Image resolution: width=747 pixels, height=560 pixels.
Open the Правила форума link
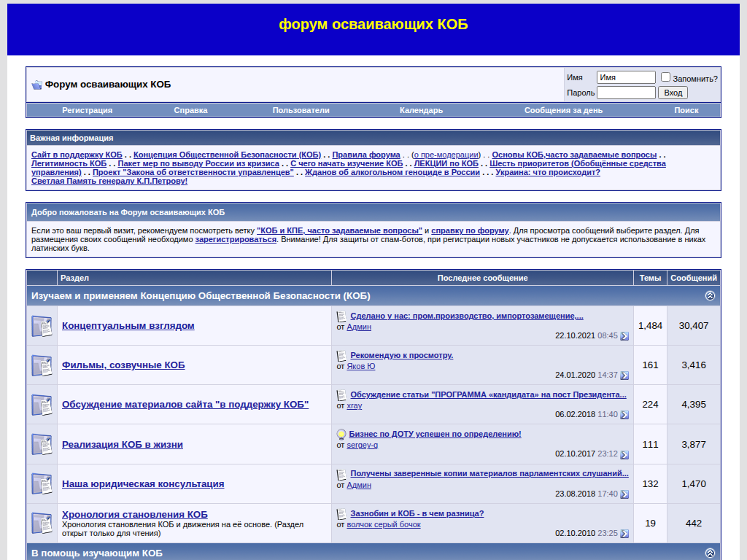[x=366, y=155]
